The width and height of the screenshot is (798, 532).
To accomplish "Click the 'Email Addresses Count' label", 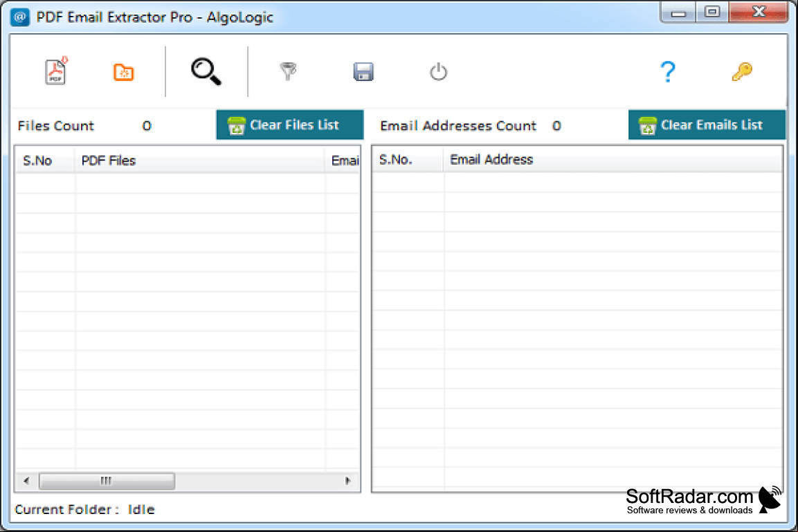I will [458, 126].
